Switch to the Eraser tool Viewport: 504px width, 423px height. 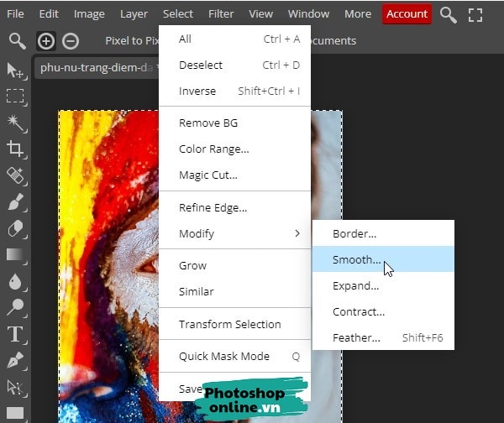tap(15, 228)
